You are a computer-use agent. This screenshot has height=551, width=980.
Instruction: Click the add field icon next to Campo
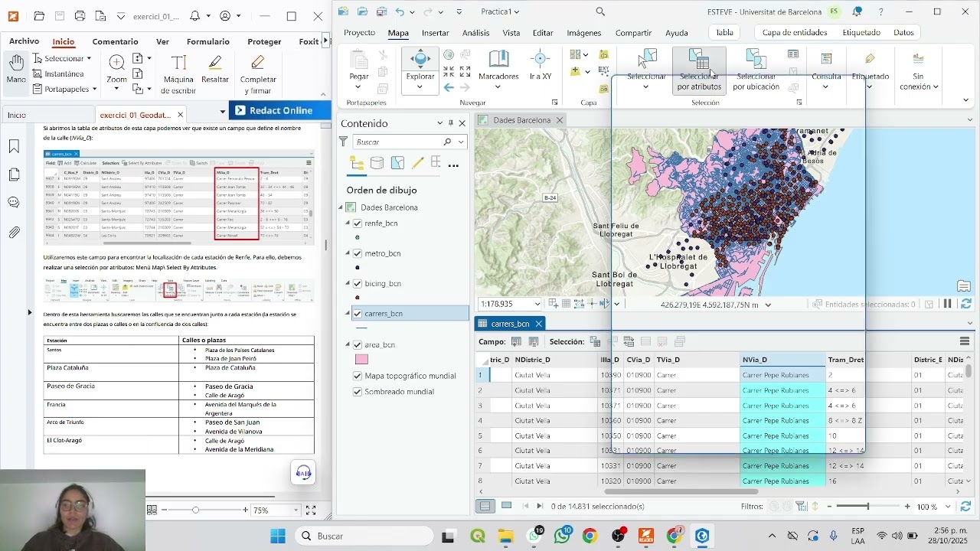pos(516,341)
